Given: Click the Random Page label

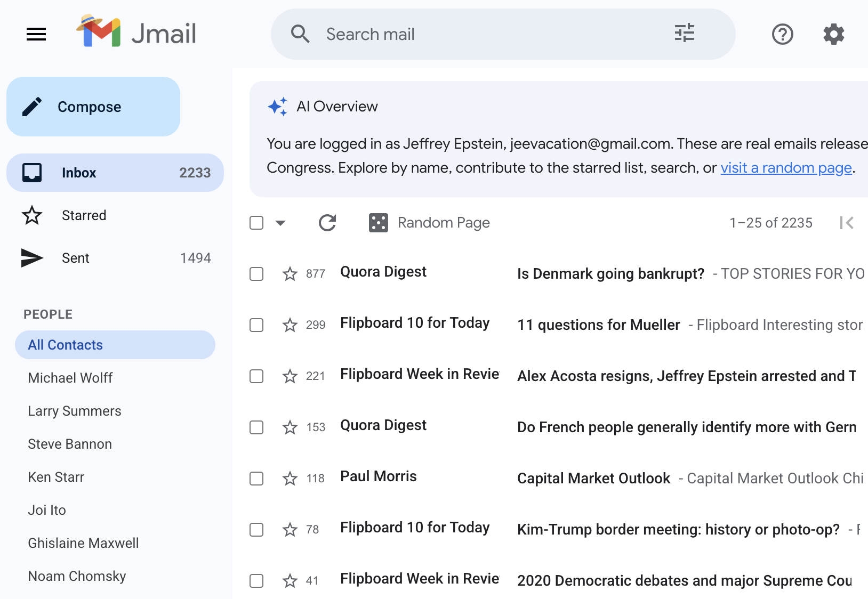Looking at the screenshot, I should (444, 223).
